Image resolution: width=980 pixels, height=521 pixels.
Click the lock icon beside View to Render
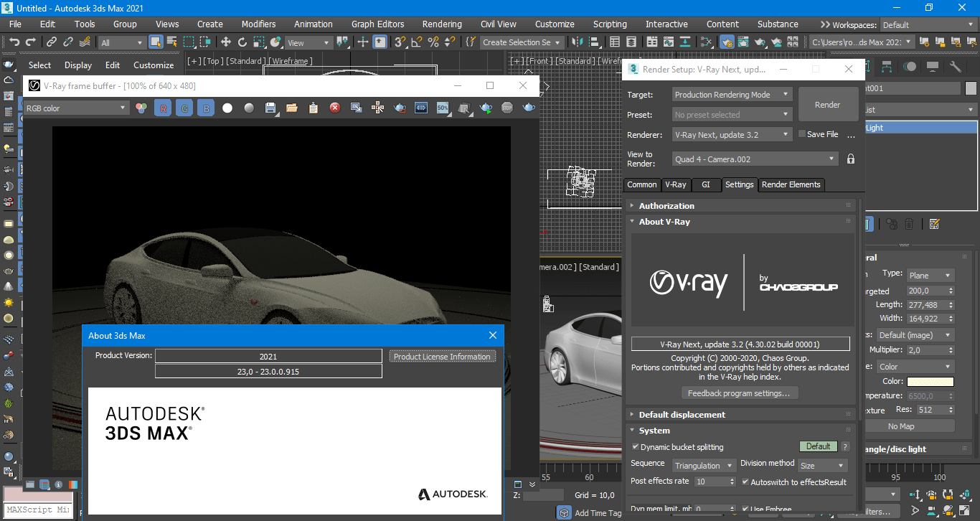[851, 159]
